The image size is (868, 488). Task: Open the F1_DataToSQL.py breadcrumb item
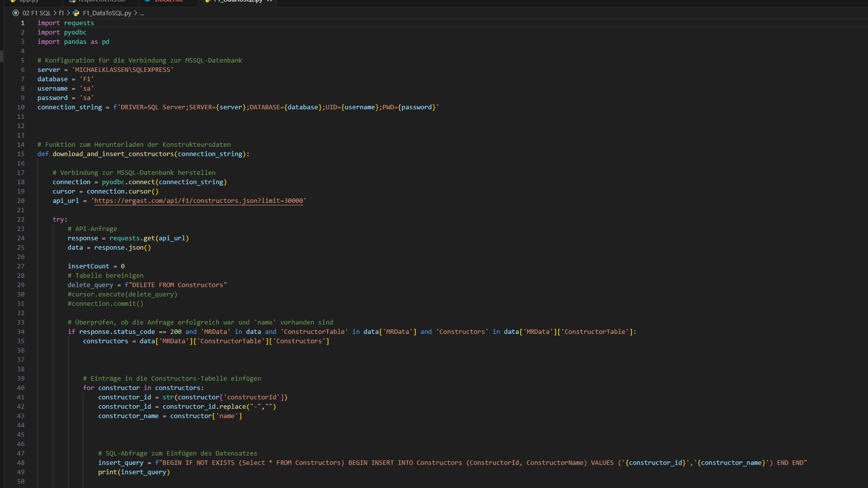[x=107, y=13]
